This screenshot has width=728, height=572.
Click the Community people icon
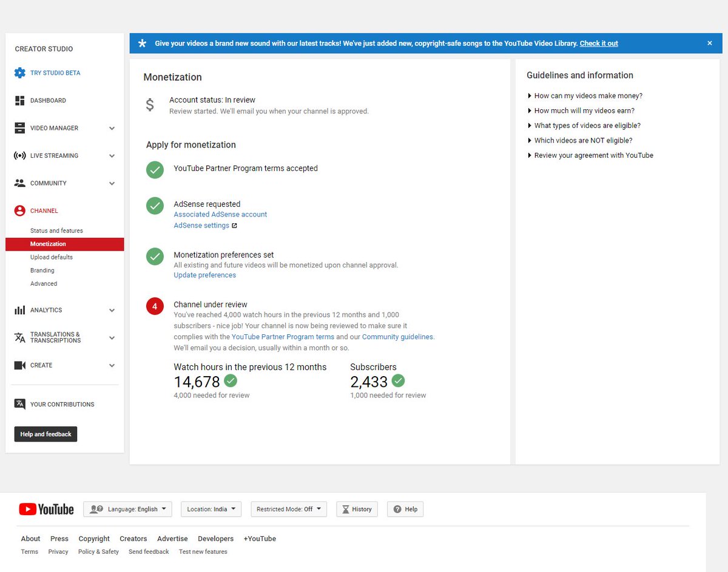(19, 183)
